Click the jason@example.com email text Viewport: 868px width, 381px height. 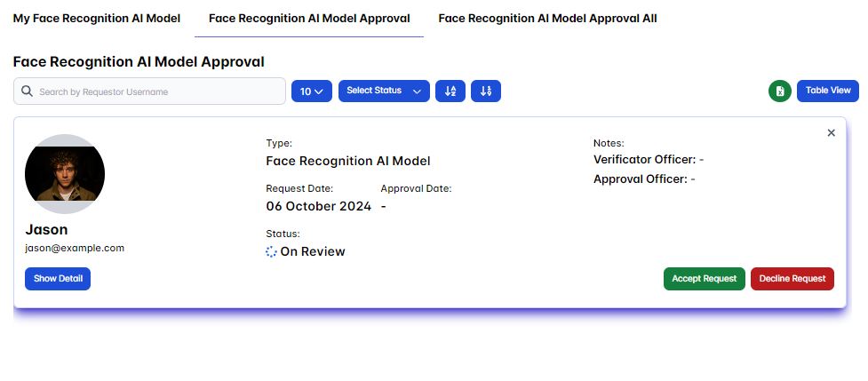tap(75, 249)
